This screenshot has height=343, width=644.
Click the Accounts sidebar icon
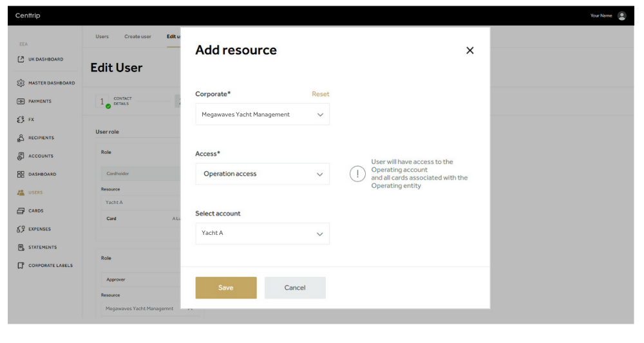[x=21, y=156]
